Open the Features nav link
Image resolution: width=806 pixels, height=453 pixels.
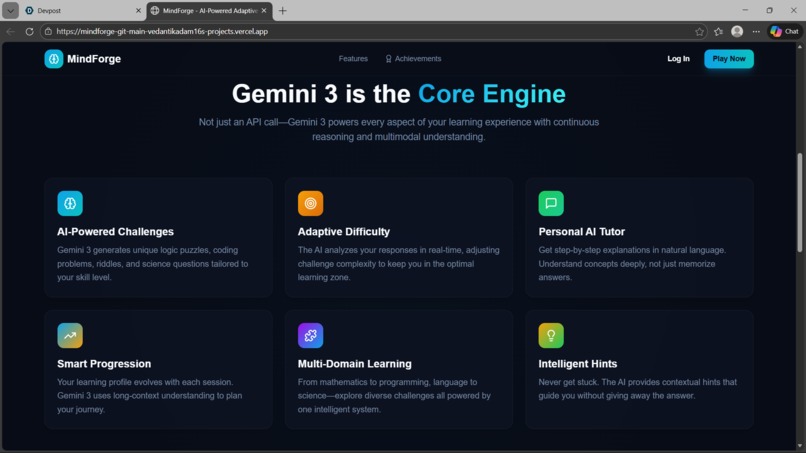pyautogui.click(x=353, y=59)
